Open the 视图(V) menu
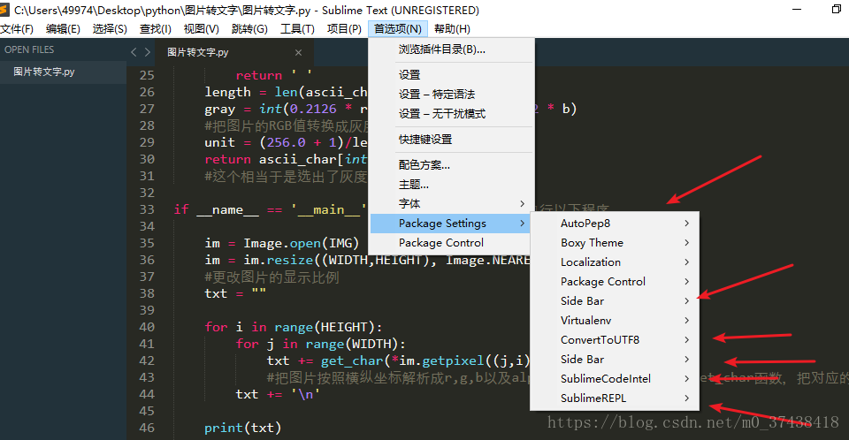The width and height of the screenshot is (849, 440). click(x=201, y=29)
